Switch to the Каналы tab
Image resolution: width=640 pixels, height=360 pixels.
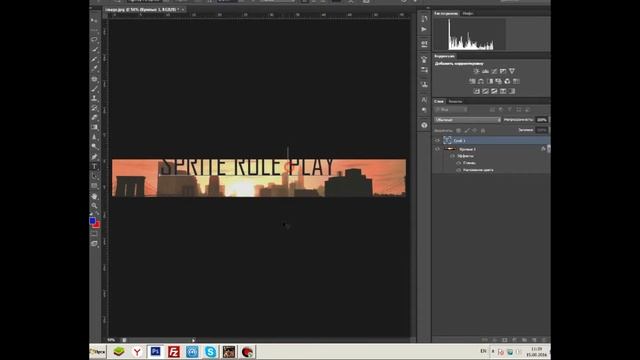coord(455,101)
